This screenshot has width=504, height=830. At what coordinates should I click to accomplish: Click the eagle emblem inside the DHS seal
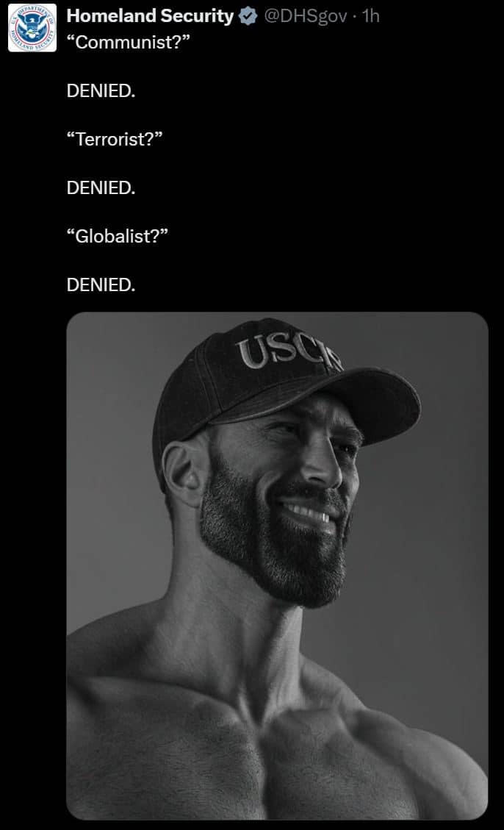[32, 27]
